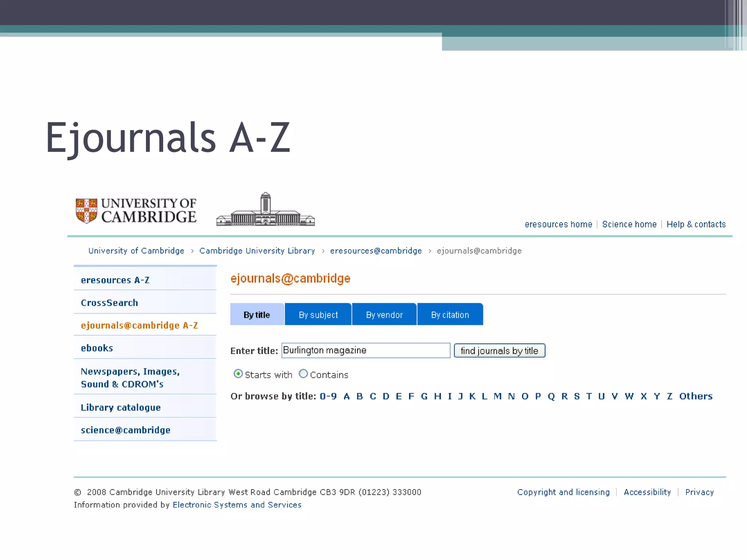
Task: Browse titles starting with F
Action: click(411, 396)
